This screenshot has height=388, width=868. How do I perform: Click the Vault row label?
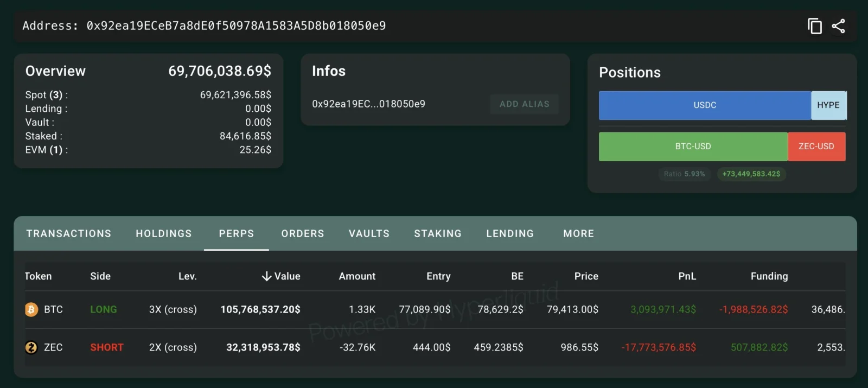point(40,123)
